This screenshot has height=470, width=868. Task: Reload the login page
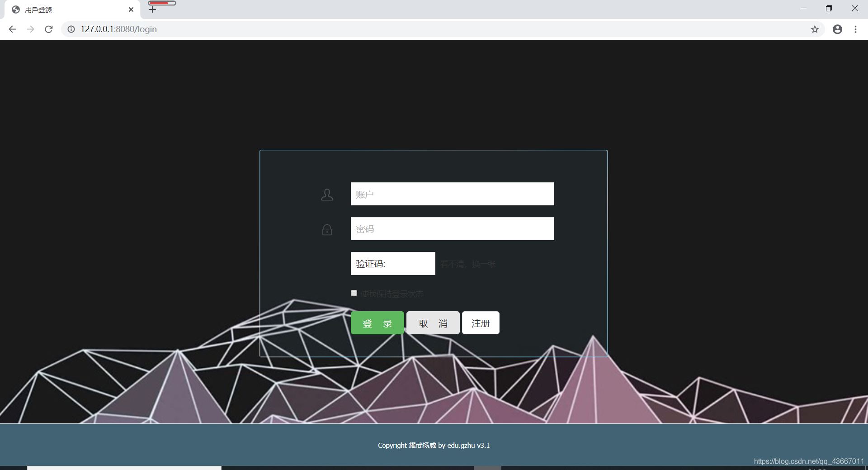(x=49, y=29)
